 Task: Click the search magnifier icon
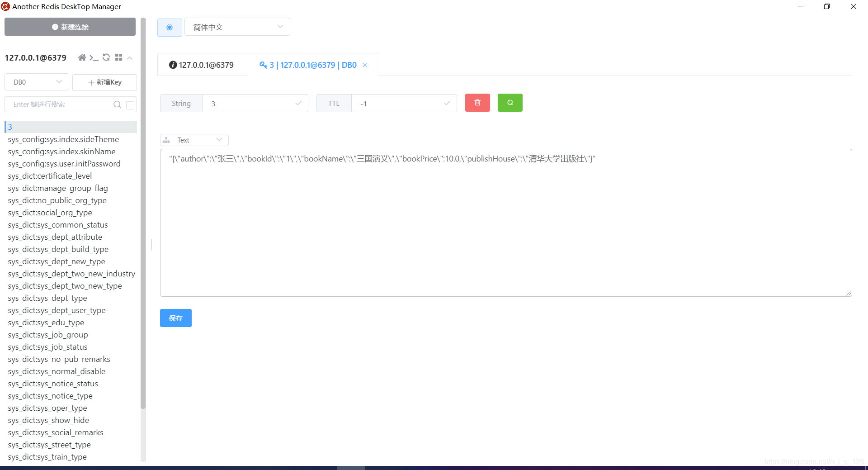click(x=117, y=104)
